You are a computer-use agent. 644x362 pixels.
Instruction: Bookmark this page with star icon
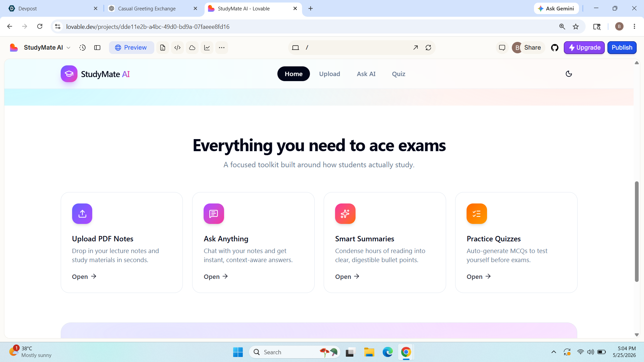click(x=576, y=26)
